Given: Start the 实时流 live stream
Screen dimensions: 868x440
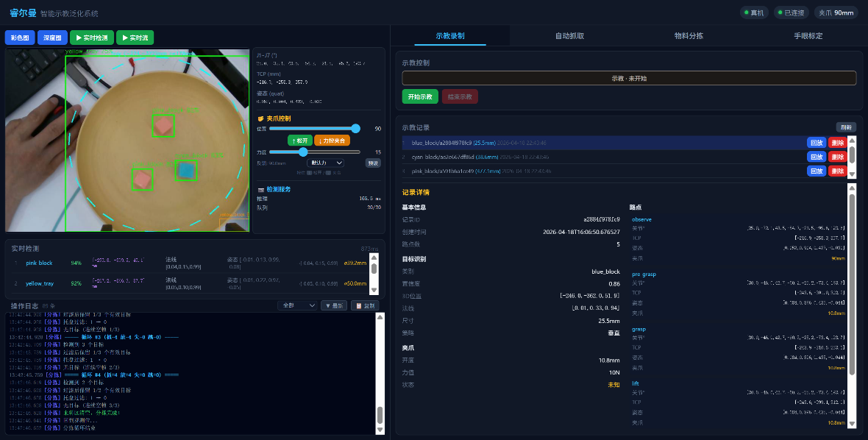Looking at the screenshot, I should 135,38.
